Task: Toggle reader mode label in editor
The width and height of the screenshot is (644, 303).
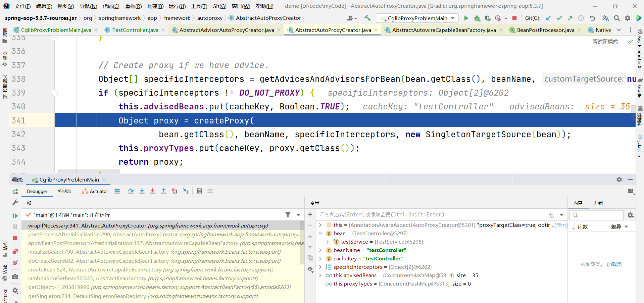Action: pos(605,42)
